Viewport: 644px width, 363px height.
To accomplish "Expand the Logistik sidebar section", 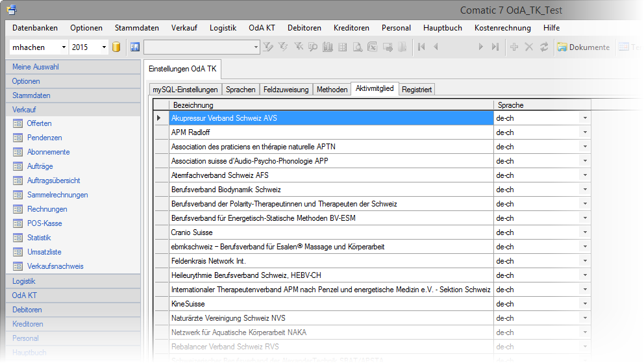I will [x=24, y=281].
